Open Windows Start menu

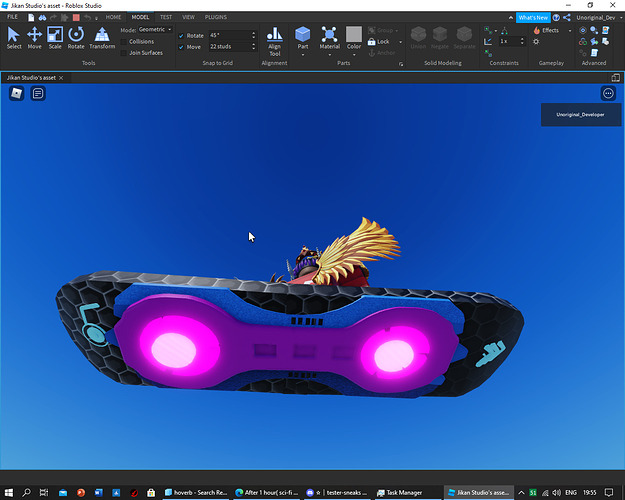tap(9, 492)
